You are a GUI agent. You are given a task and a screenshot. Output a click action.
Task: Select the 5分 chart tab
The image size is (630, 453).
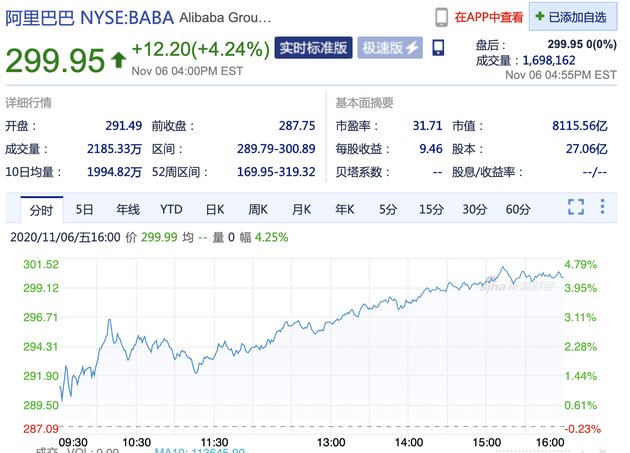[388, 209]
